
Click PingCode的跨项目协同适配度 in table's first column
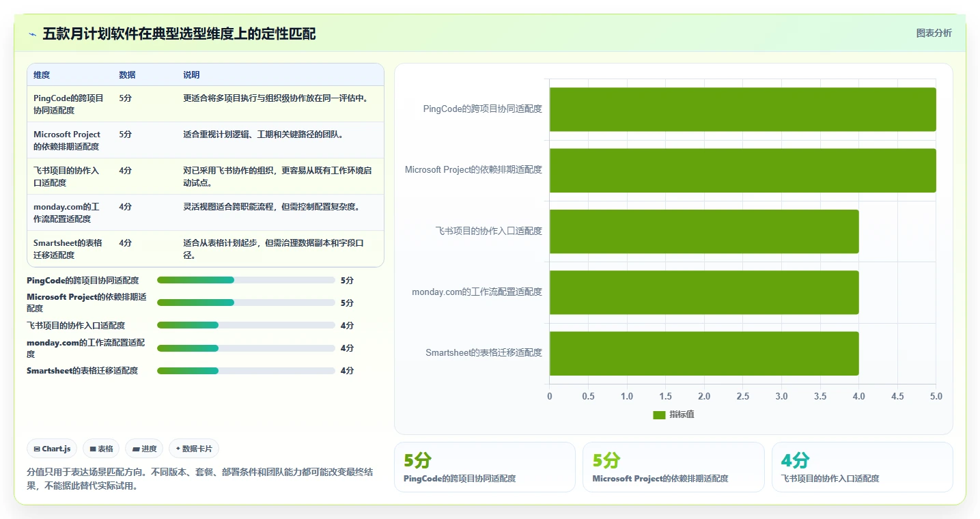69,104
